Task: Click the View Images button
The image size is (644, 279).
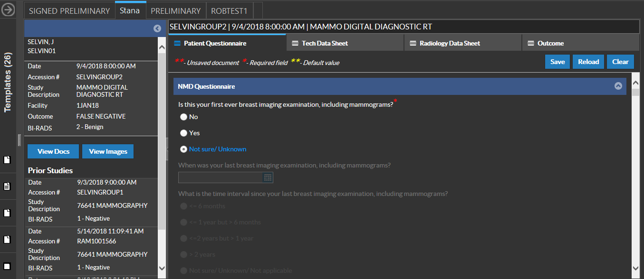Action: click(108, 151)
